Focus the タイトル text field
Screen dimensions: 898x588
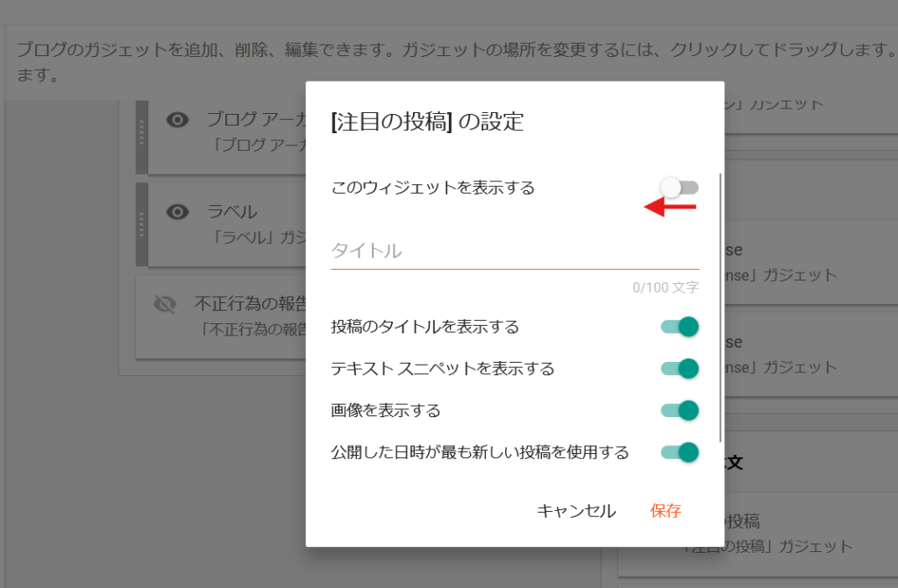click(515, 251)
